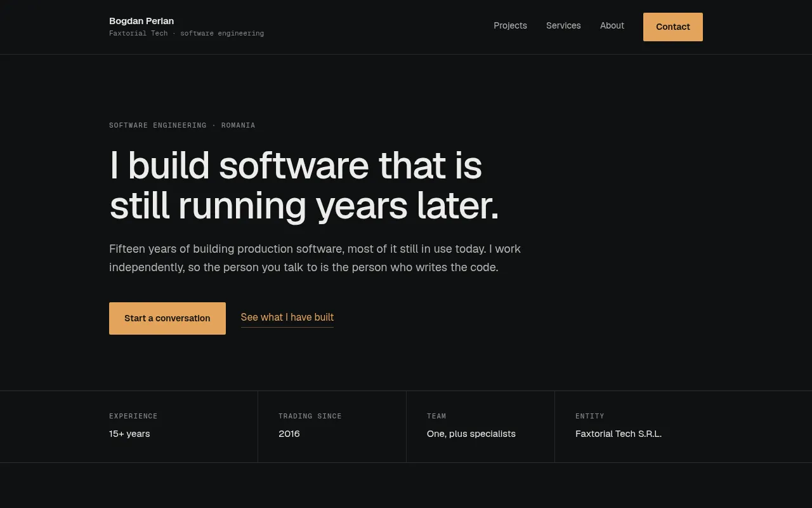
Task: Click the TEAM label
Action: coord(436,417)
